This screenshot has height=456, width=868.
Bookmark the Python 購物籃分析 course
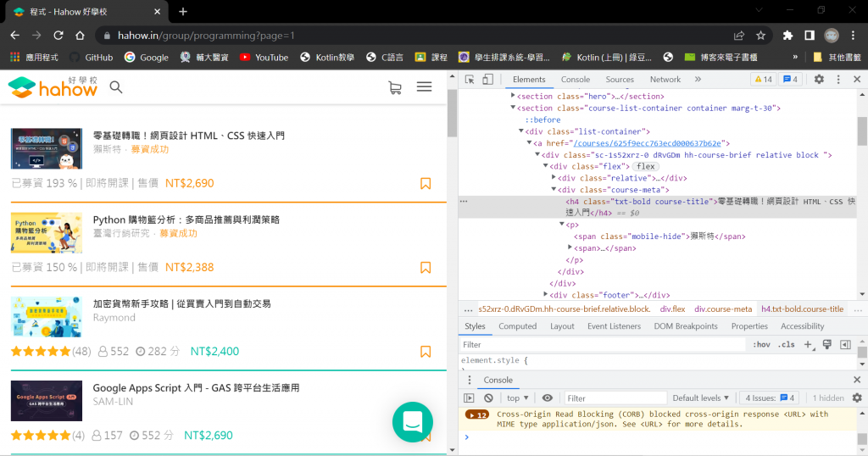click(426, 267)
